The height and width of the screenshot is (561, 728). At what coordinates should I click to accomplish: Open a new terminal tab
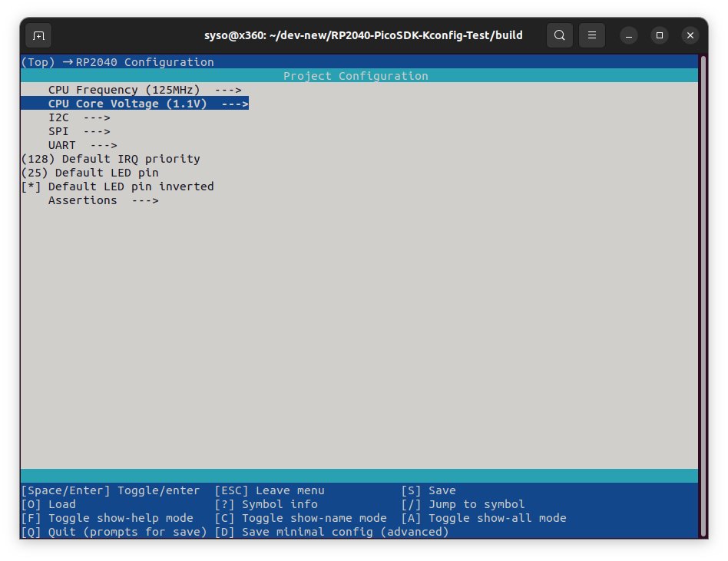[x=38, y=35]
